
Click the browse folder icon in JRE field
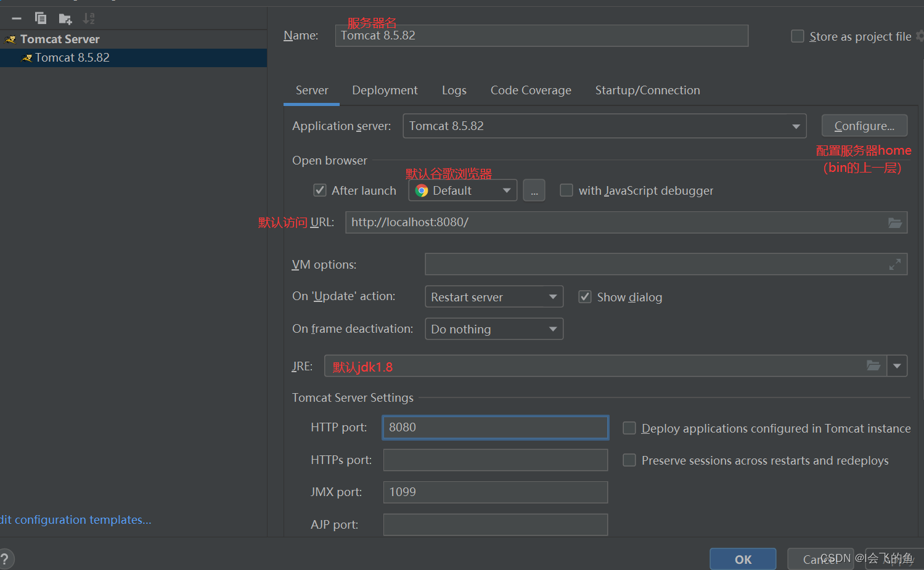(x=873, y=365)
